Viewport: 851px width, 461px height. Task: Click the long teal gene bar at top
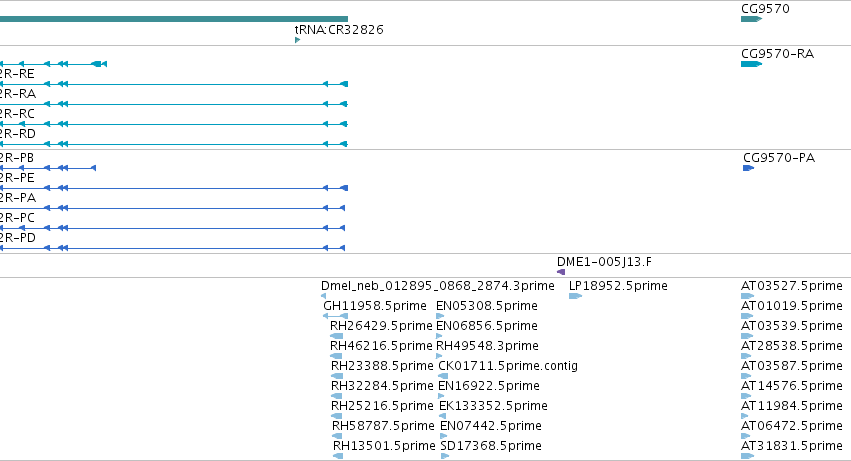tap(174, 19)
